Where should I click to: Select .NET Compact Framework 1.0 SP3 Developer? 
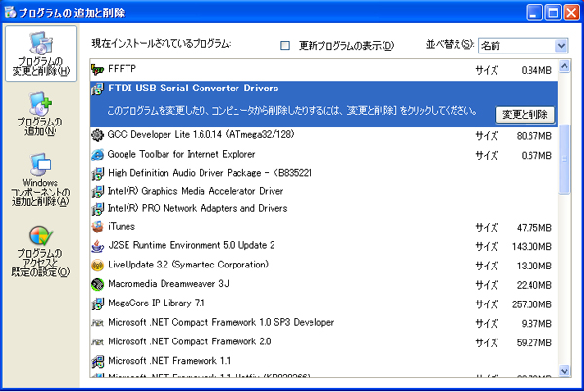click(x=221, y=322)
